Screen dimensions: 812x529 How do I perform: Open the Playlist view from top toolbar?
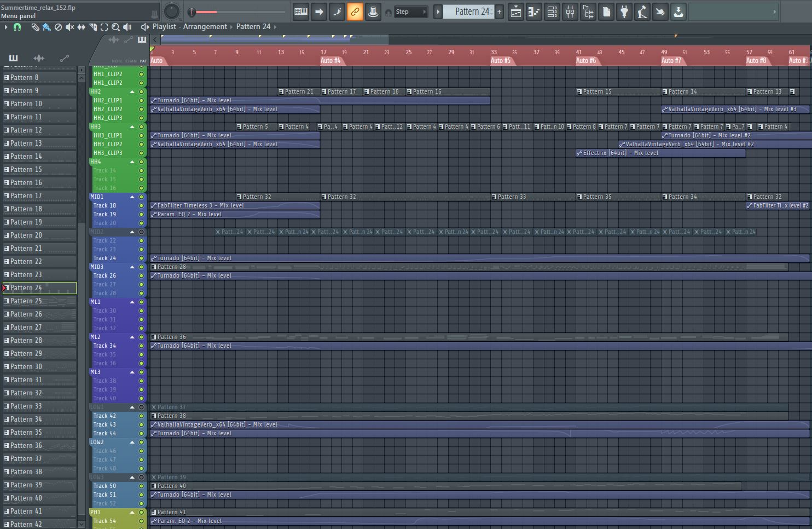point(516,12)
